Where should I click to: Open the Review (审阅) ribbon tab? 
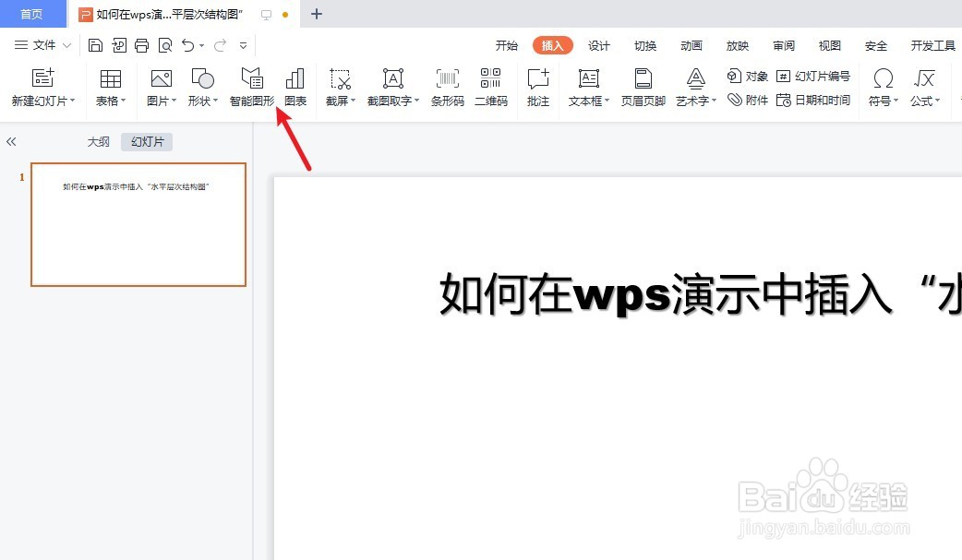tap(784, 45)
